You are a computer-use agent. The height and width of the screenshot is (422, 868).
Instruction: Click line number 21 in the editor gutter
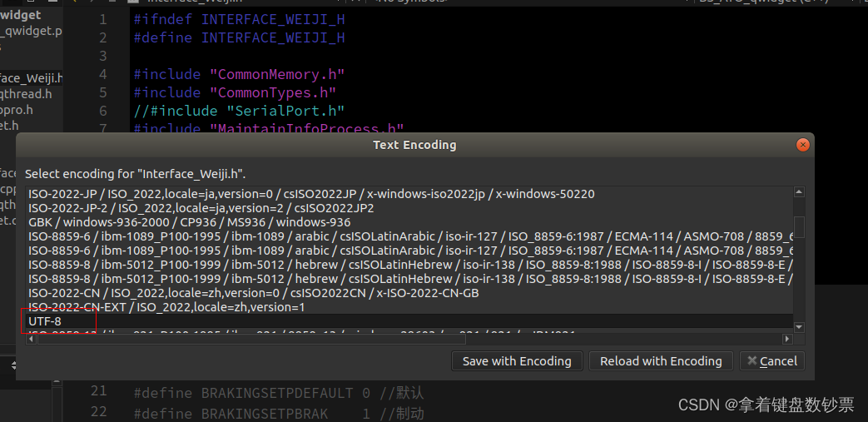[x=98, y=391]
